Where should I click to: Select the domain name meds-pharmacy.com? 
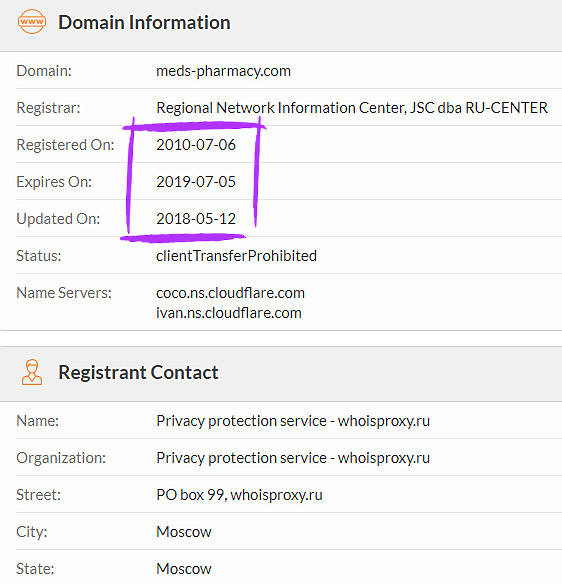[x=223, y=71]
